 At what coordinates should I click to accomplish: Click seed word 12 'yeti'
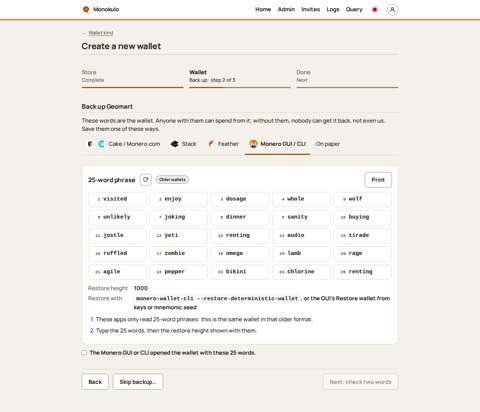click(x=178, y=235)
